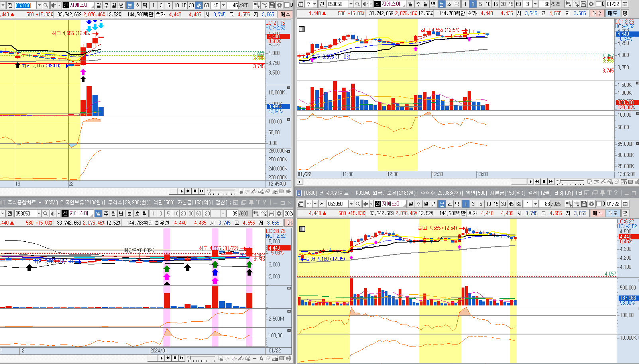Toggle minute (분) period in top-left chart

pos(130,5)
